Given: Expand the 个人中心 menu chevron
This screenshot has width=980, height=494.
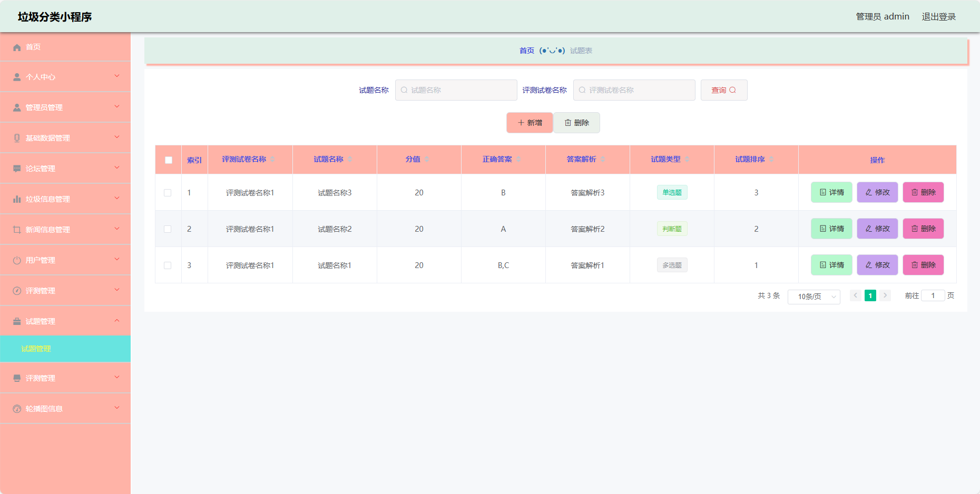Looking at the screenshot, I should 117,76.
